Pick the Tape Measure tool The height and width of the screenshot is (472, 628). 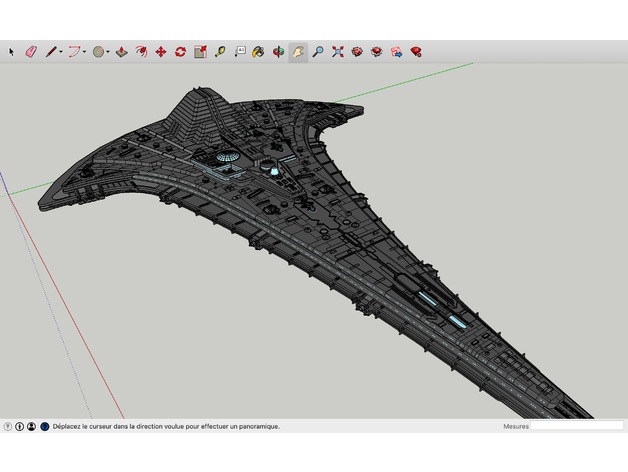220,52
